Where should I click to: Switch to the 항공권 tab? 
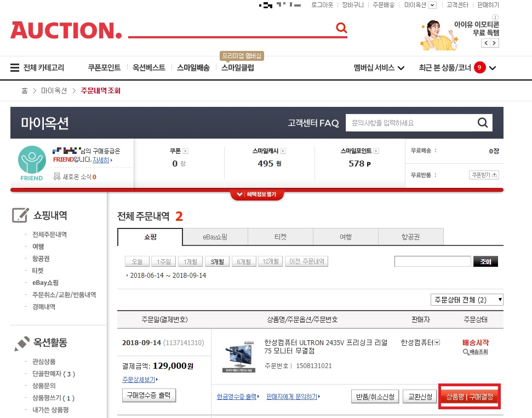pyautogui.click(x=410, y=237)
